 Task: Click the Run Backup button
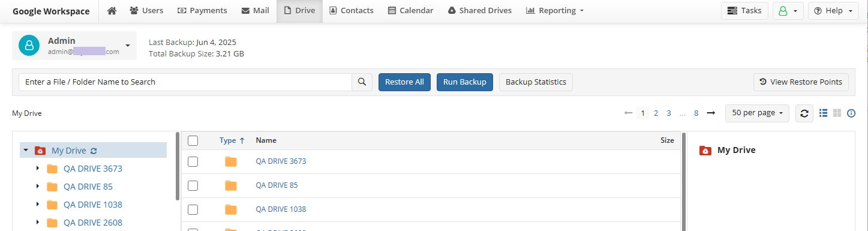click(x=465, y=82)
